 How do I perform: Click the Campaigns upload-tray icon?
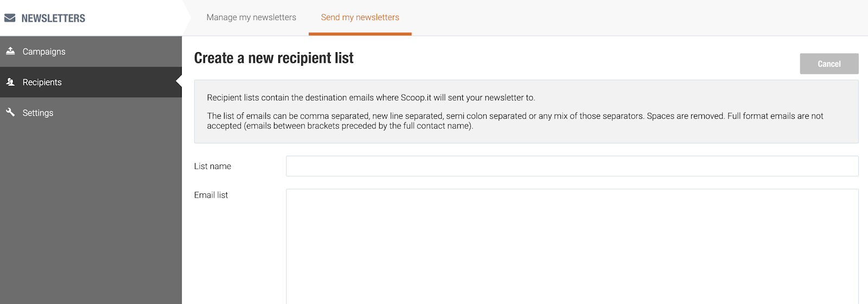[x=10, y=51]
